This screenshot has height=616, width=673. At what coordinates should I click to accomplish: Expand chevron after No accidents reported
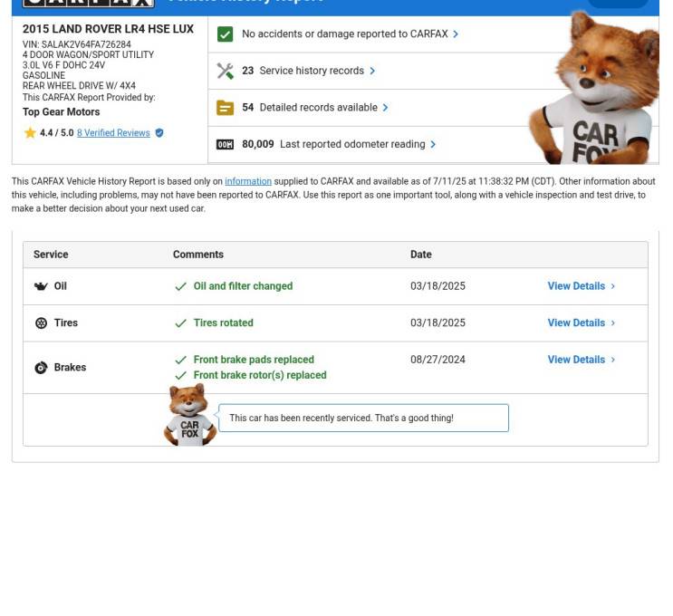456,34
